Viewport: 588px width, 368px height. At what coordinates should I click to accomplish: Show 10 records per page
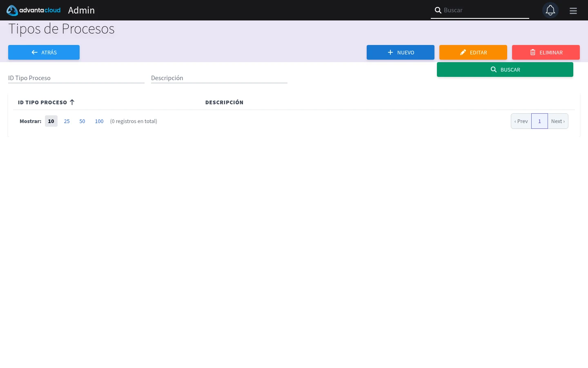51,121
